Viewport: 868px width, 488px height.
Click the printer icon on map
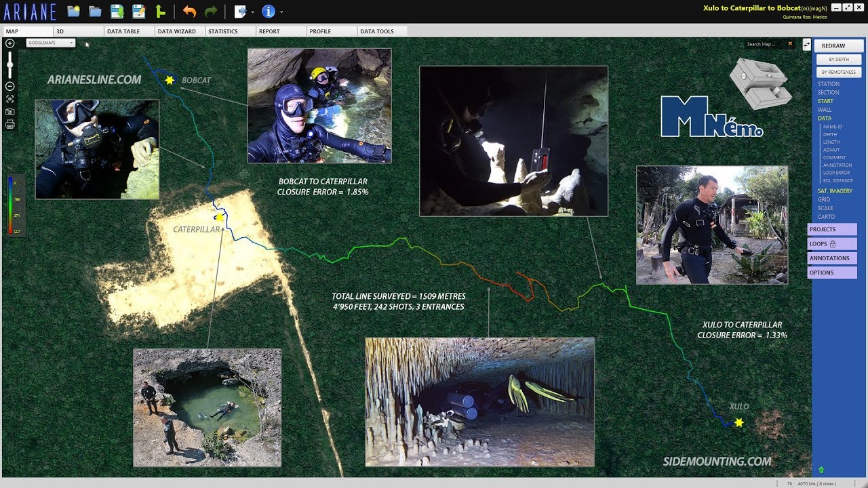pos(9,124)
